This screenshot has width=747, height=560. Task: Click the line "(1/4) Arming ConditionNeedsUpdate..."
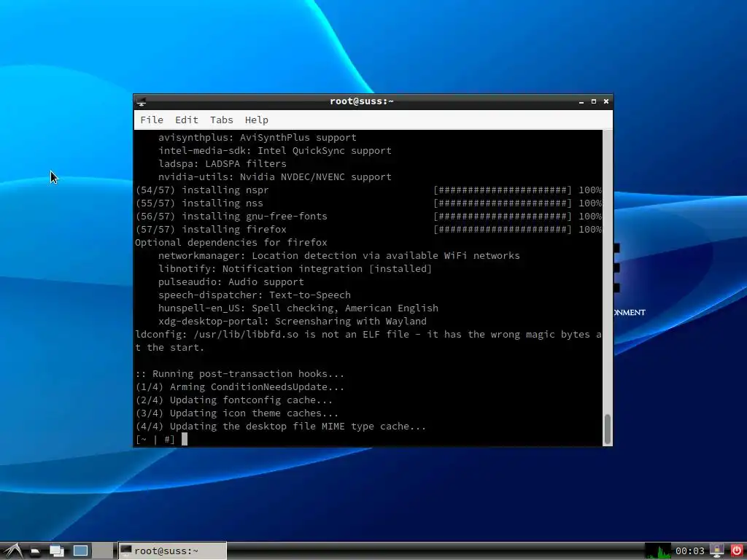(239, 387)
